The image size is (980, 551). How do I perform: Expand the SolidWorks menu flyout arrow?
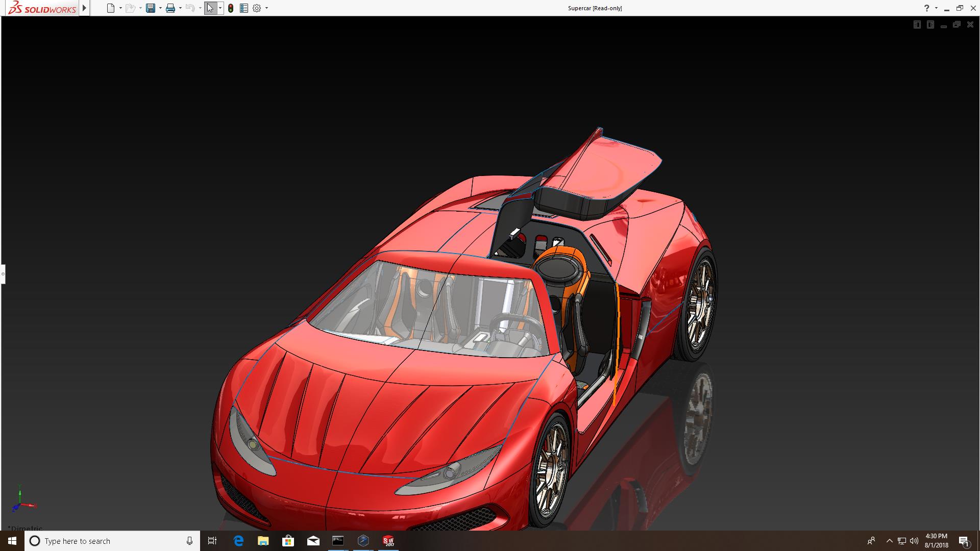85,8
